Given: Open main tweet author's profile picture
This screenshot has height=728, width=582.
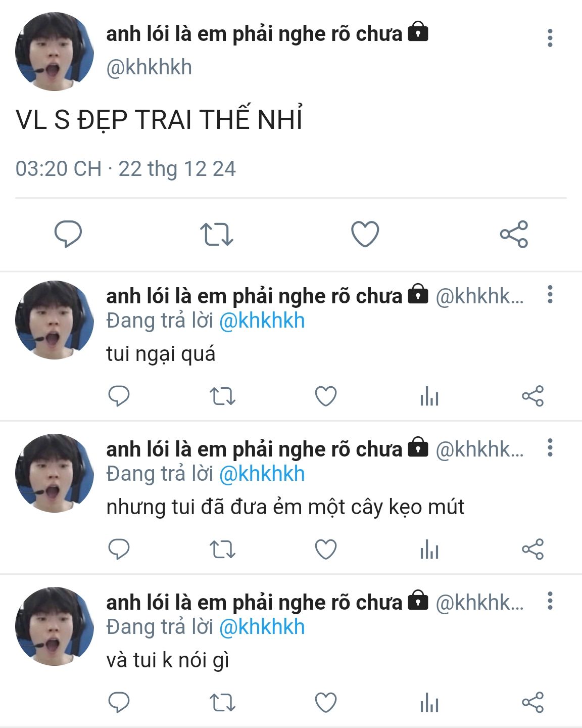Looking at the screenshot, I should point(55,52).
